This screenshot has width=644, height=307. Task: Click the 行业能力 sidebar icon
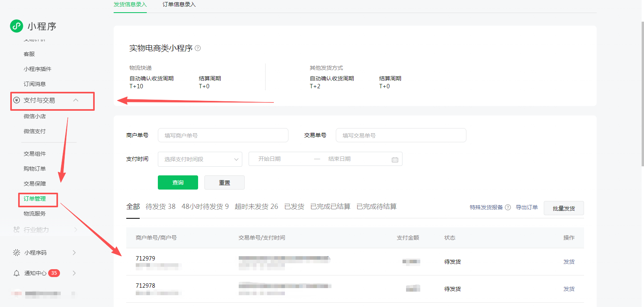pos(17,230)
